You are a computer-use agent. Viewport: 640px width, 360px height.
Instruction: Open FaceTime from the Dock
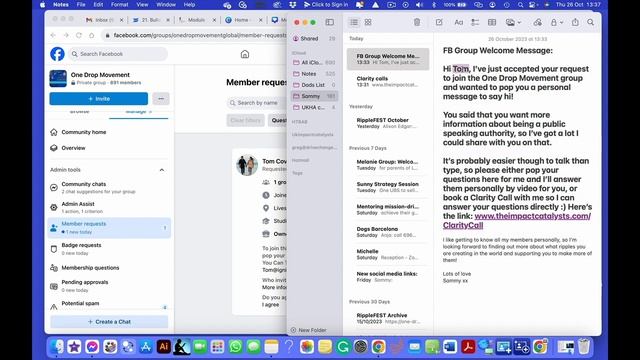click(x=200, y=347)
